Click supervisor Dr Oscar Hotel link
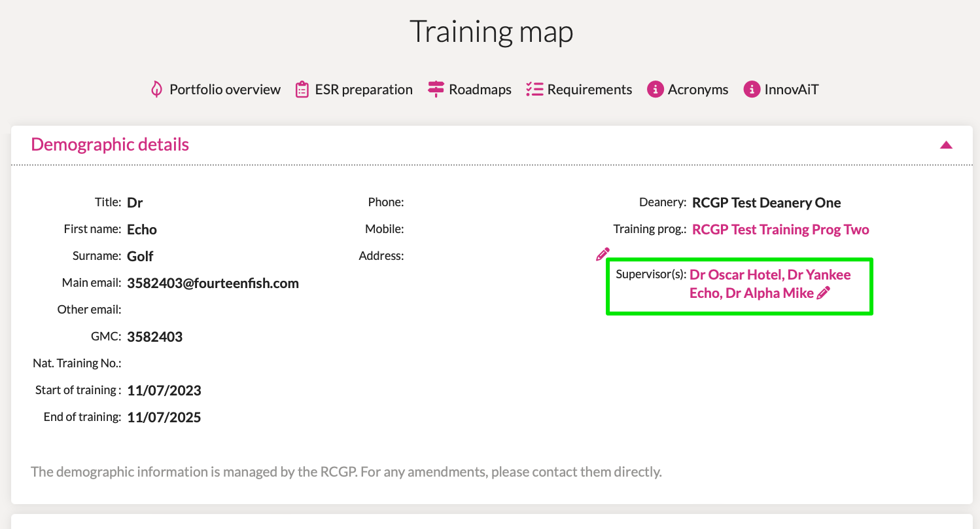 pos(736,275)
